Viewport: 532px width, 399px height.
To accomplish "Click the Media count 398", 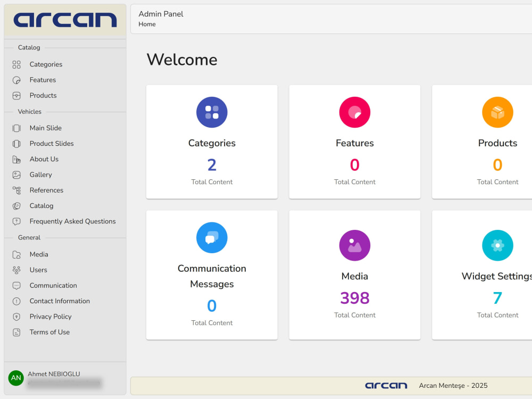I will click(x=354, y=298).
